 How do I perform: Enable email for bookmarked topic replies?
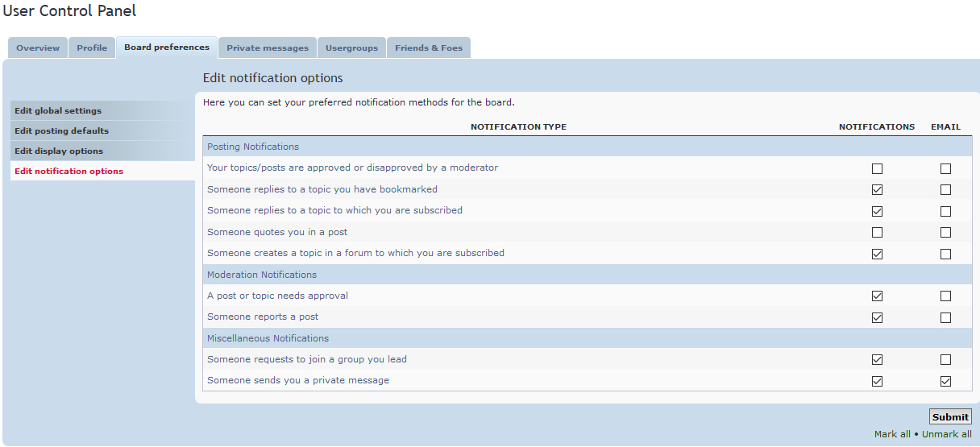click(945, 190)
